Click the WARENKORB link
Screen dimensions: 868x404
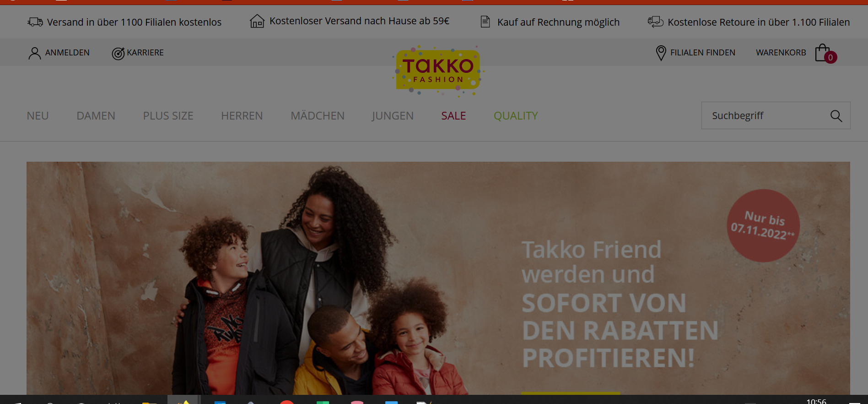click(781, 53)
